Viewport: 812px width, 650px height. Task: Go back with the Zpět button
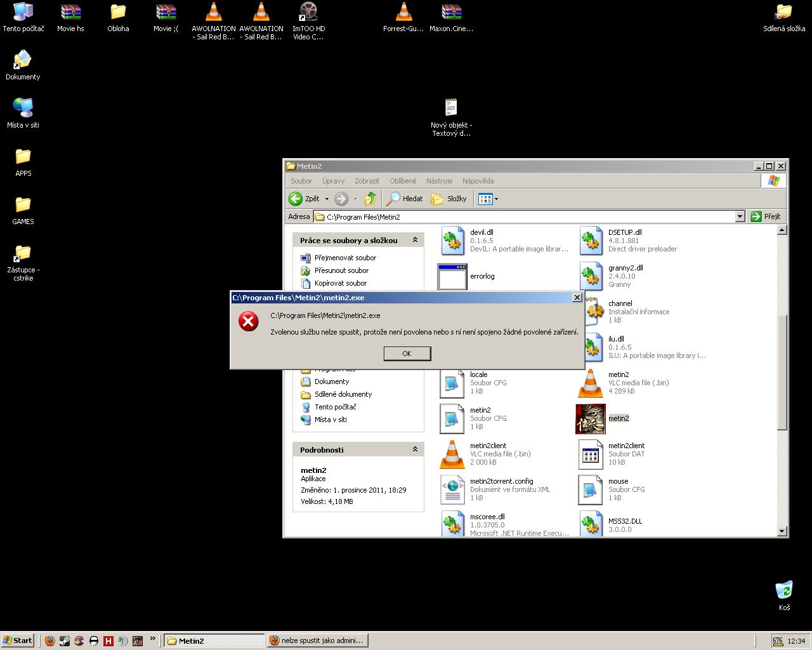click(x=304, y=199)
